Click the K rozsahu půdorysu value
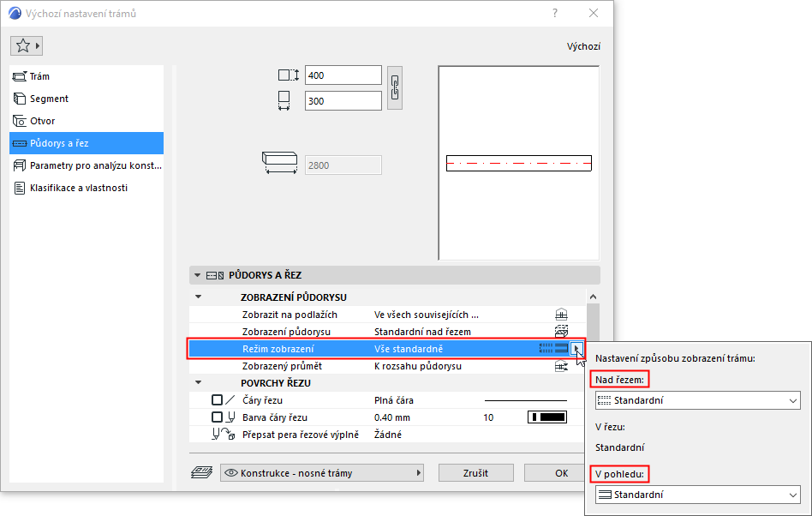Screen dimensions: 812x516 pyautogui.click(x=418, y=366)
